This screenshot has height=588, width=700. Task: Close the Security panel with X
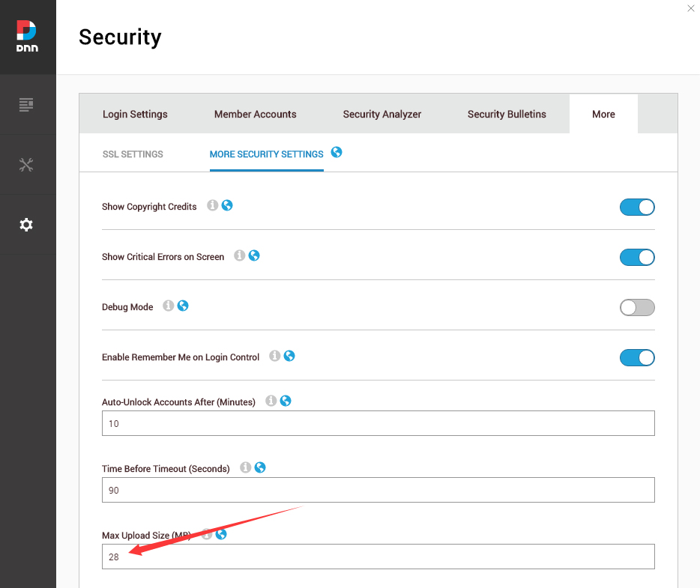point(690,8)
